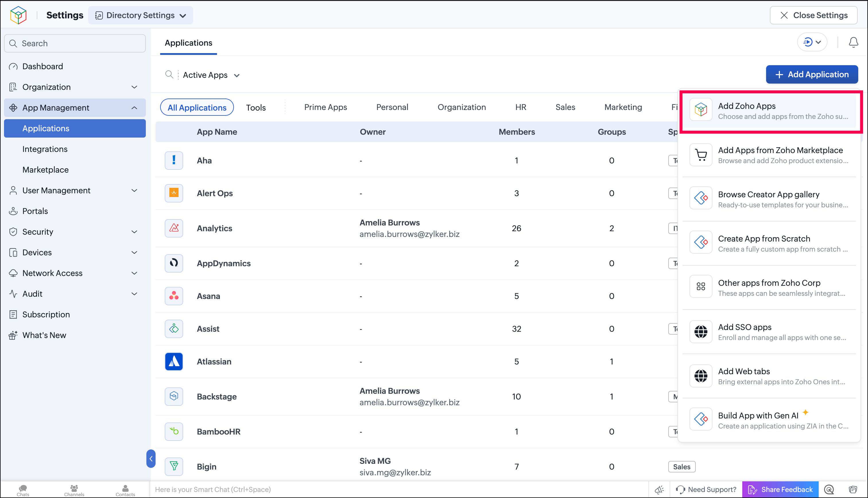
Task: Switch to the Organization category tab
Action: (x=461, y=107)
